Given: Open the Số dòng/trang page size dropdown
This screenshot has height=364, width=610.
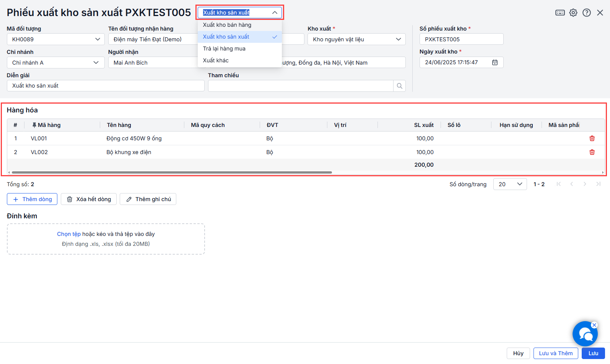Looking at the screenshot, I should (x=510, y=184).
